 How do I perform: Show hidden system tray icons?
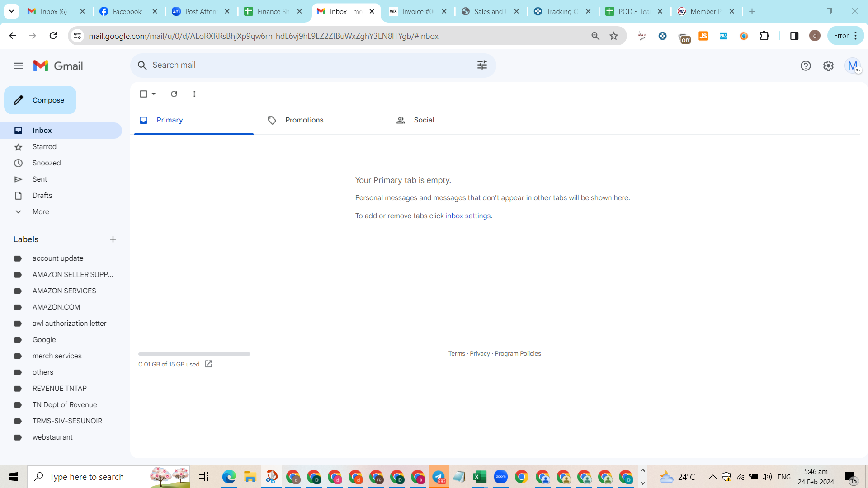point(712,477)
